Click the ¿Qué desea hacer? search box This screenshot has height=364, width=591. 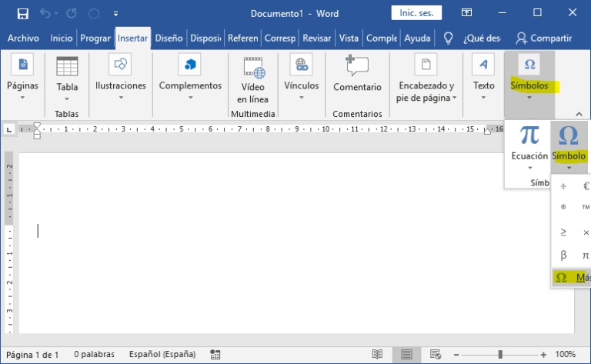[x=482, y=38]
